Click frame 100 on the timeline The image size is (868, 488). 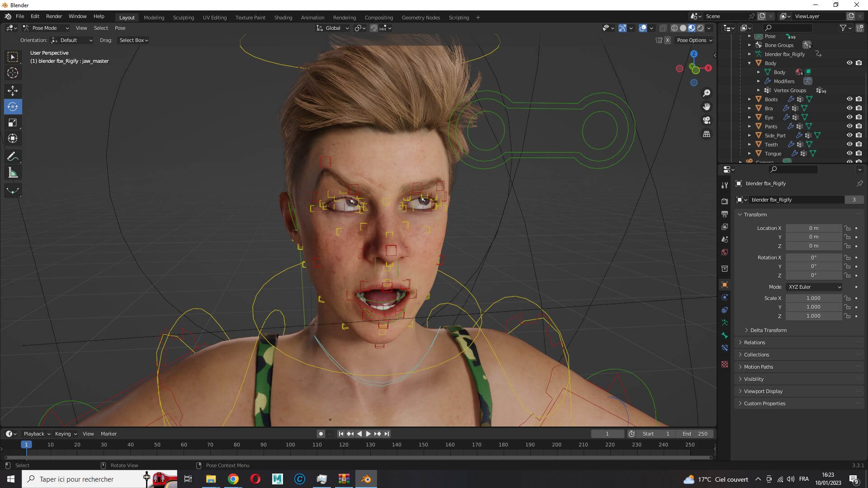[290, 445]
